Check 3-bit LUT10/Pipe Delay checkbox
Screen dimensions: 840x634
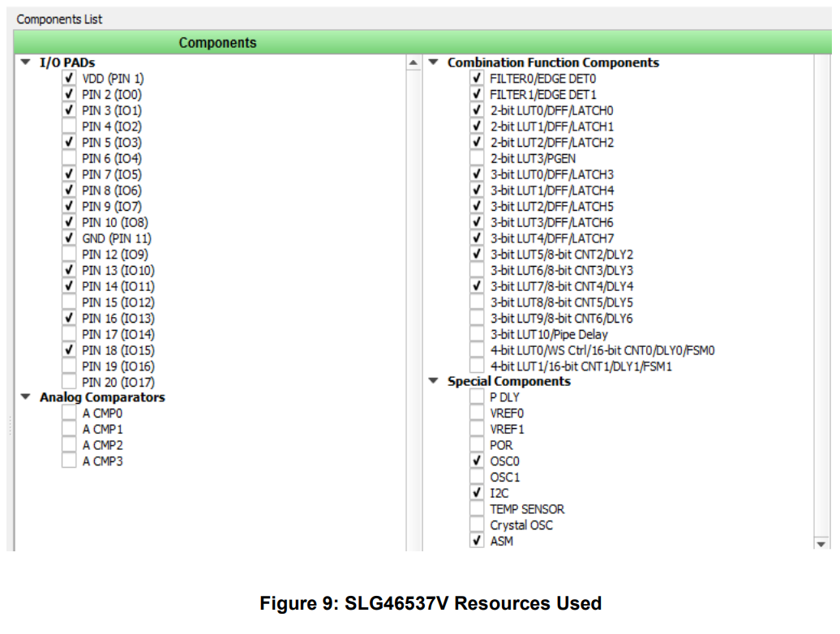[477, 334]
